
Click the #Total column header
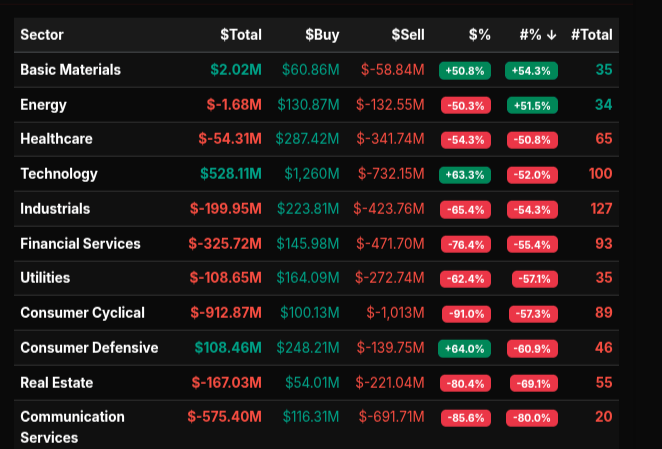pyautogui.click(x=591, y=35)
